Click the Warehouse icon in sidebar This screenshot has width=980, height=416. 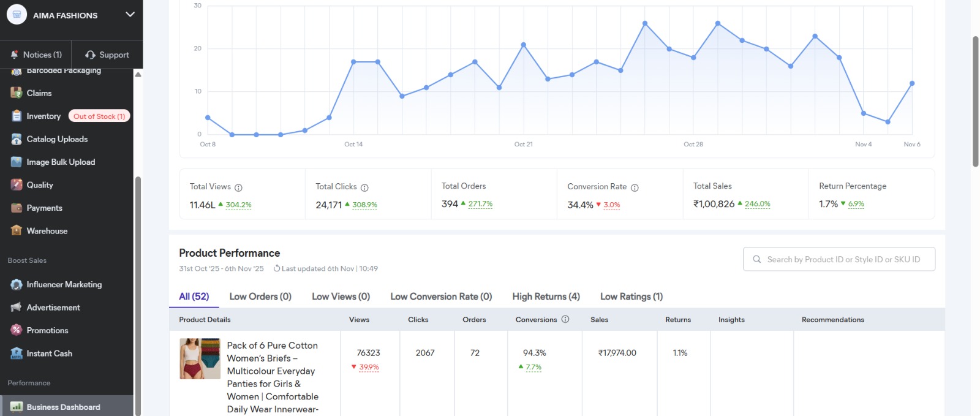click(17, 231)
